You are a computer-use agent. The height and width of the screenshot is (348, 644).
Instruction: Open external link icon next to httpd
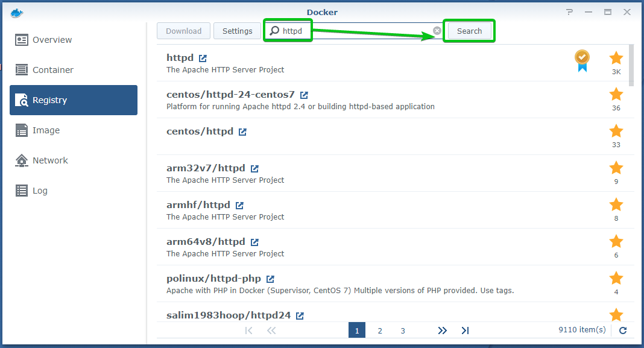pos(203,59)
